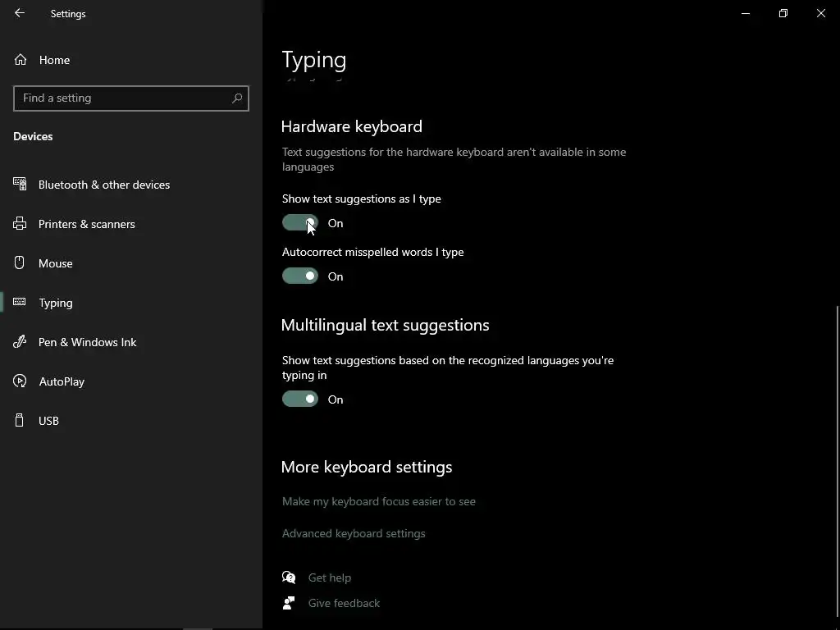Image resolution: width=840 pixels, height=630 pixels.
Task: Disable Autocorrect misspelled words toggle
Action: click(300, 276)
